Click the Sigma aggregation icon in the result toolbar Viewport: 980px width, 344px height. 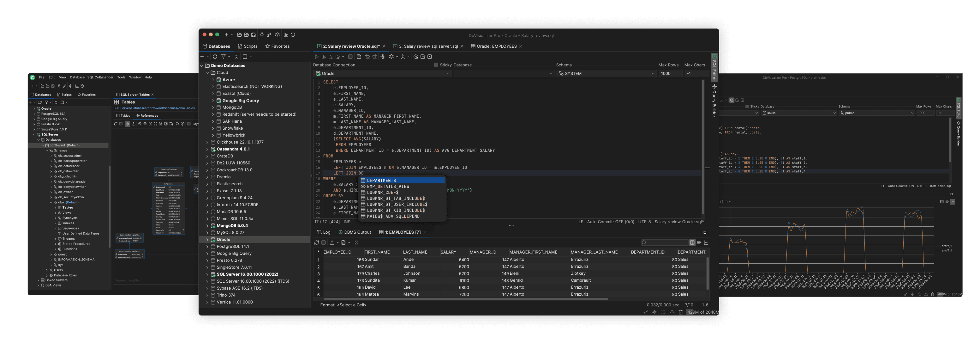click(x=357, y=242)
